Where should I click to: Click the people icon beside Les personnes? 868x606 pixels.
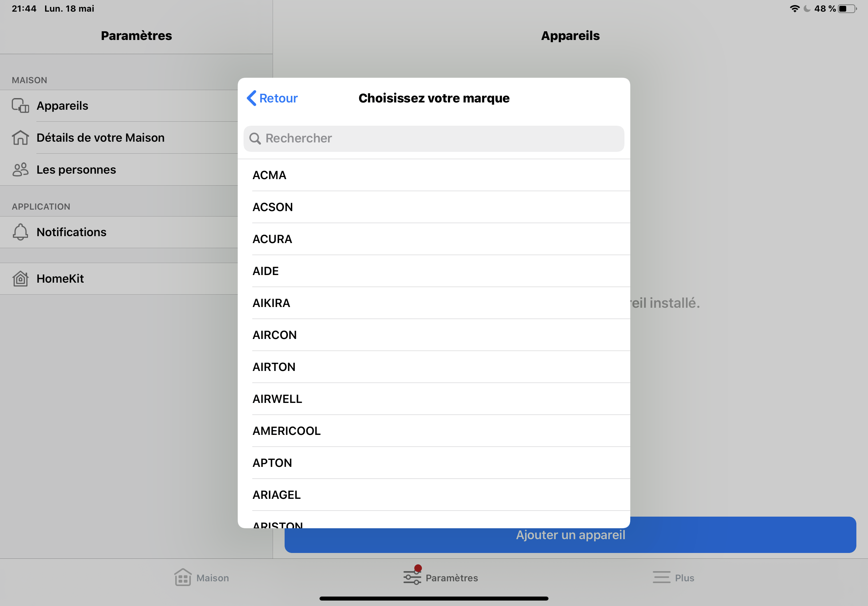coord(20,170)
